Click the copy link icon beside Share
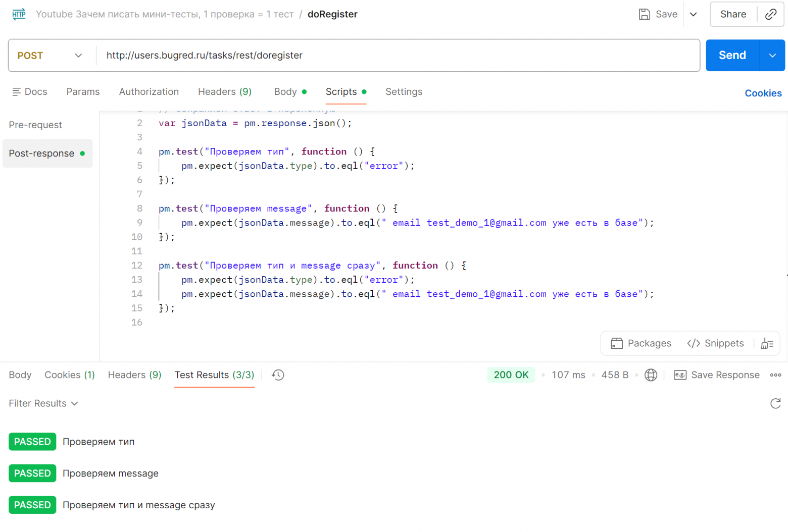Viewport: 788px width, 532px height. coord(770,14)
